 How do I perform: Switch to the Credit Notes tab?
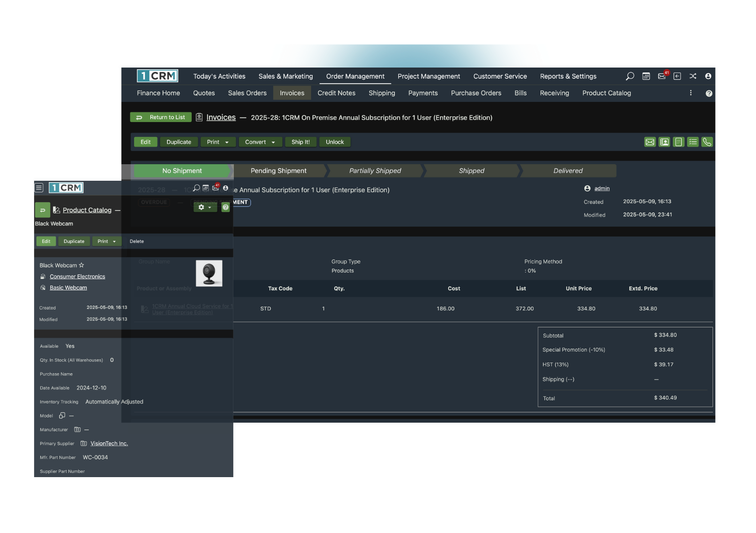[x=336, y=93]
